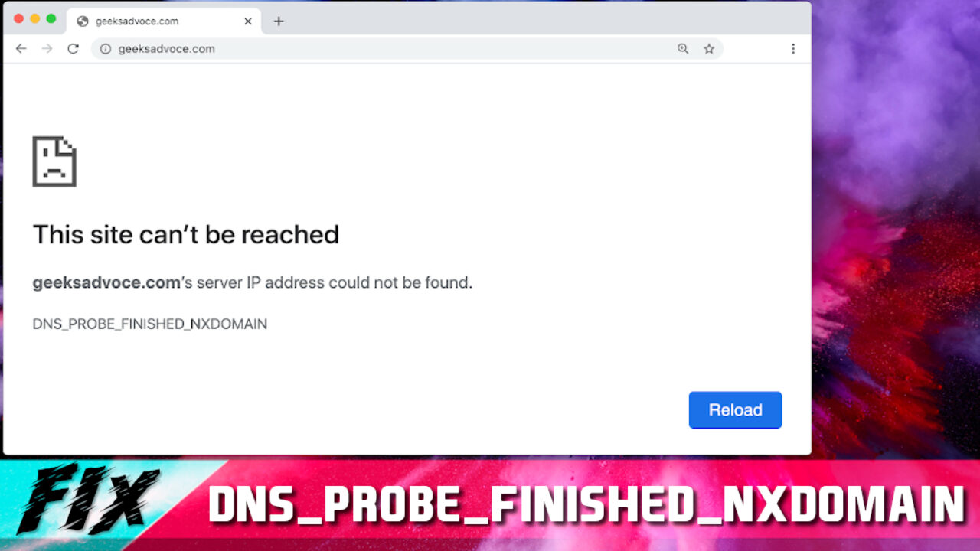Refresh page with the toolbar reload icon

tap(73, 49)
